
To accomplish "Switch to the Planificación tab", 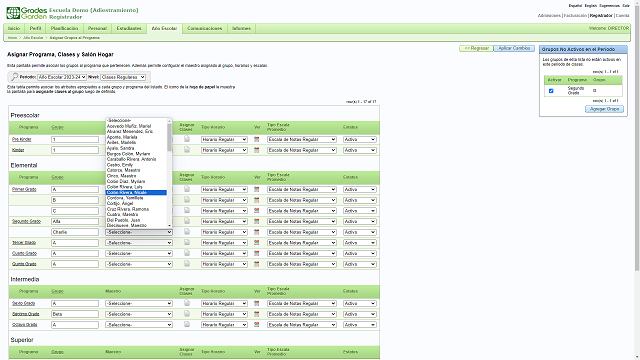I will tap(64, 29).
